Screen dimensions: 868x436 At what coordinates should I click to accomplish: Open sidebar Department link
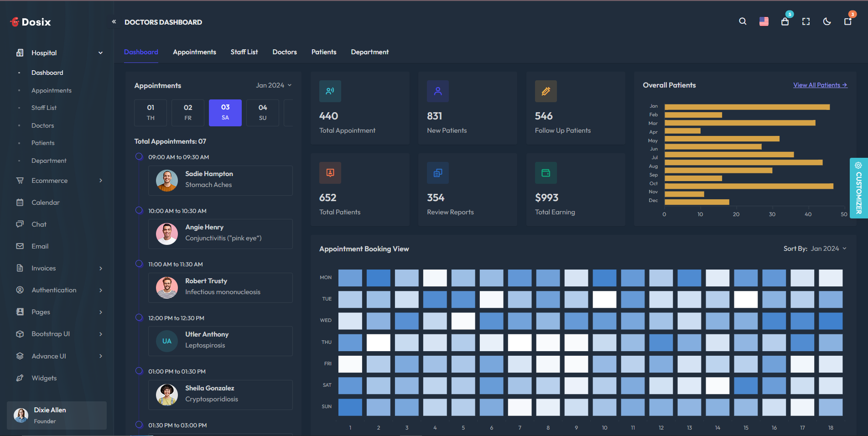click(x=49, y=161)
